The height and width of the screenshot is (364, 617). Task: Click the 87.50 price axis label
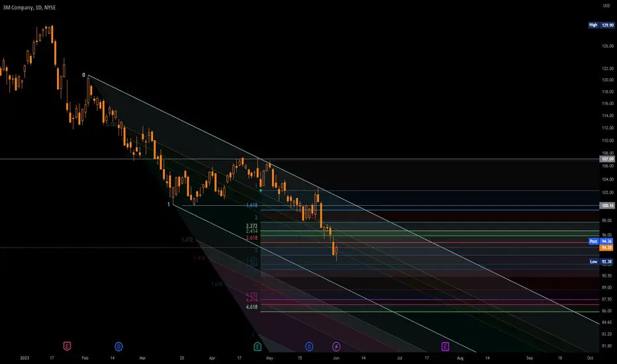click(x=607, y=299)
